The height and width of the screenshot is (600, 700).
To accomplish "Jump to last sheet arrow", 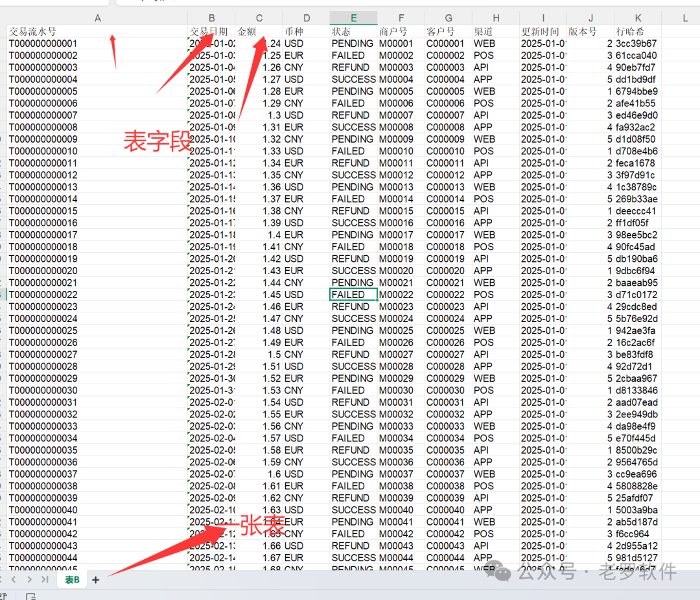I will click(x=45, y=579).
